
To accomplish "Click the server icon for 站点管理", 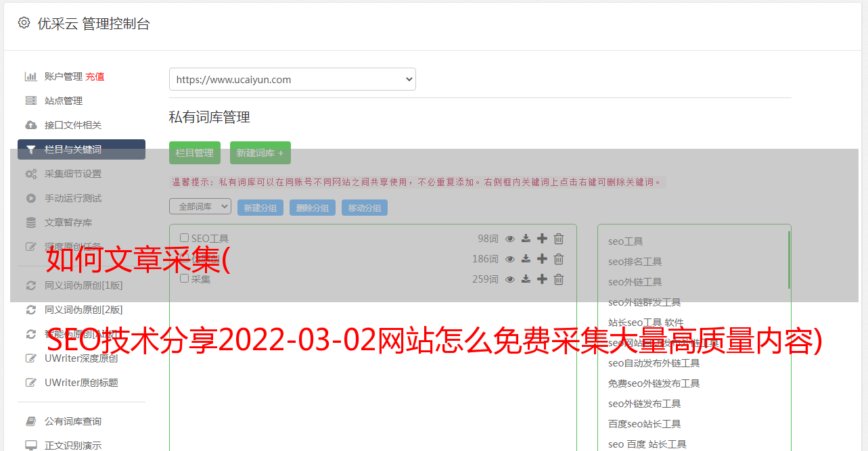I will 31,101.
